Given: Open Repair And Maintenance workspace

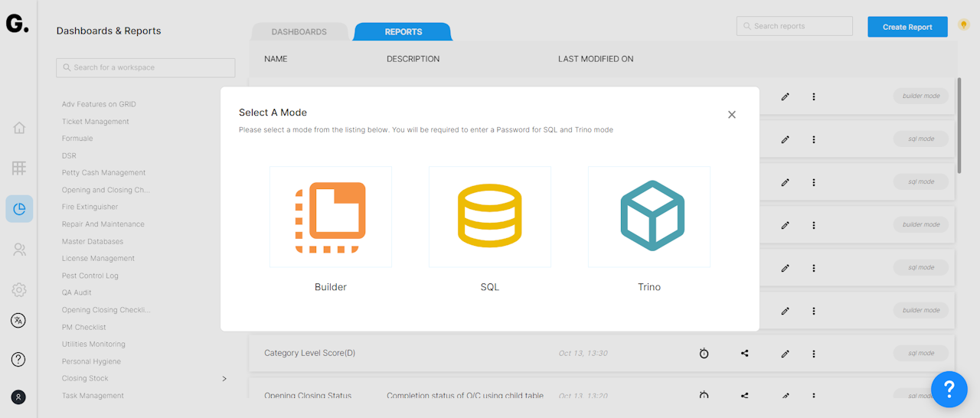Looking at the screenshot, I should (x=103, y=224).
